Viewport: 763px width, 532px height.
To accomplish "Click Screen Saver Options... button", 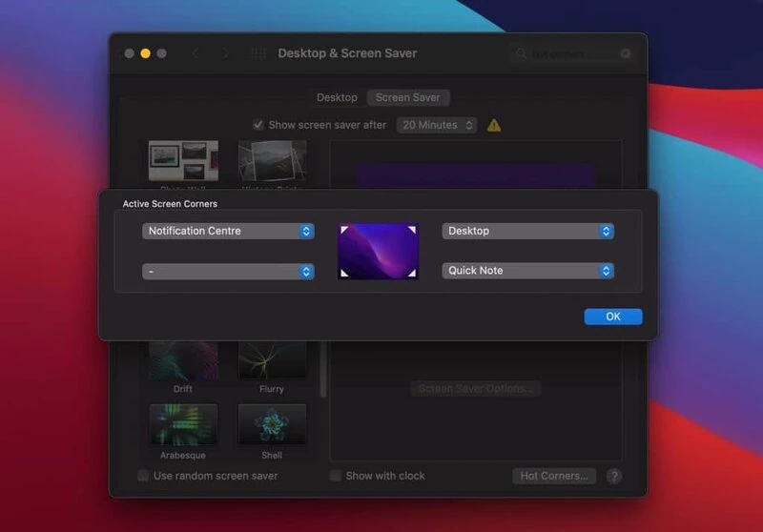I will pyautogui.click(x=476, y=389).
